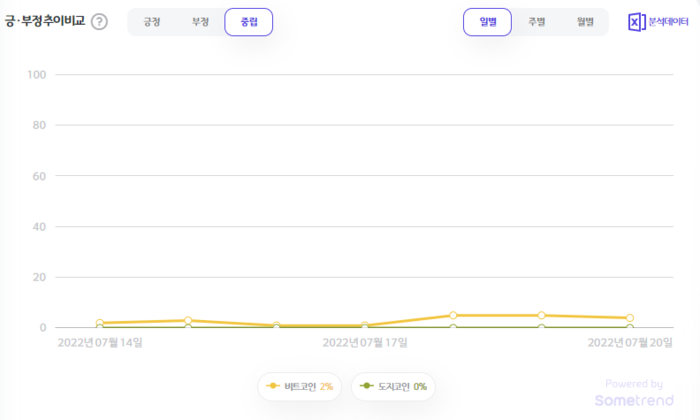Screen dimensions: 700x420
Task: Select 도지코인 data point for July 20
Action: tap(629, 328)
